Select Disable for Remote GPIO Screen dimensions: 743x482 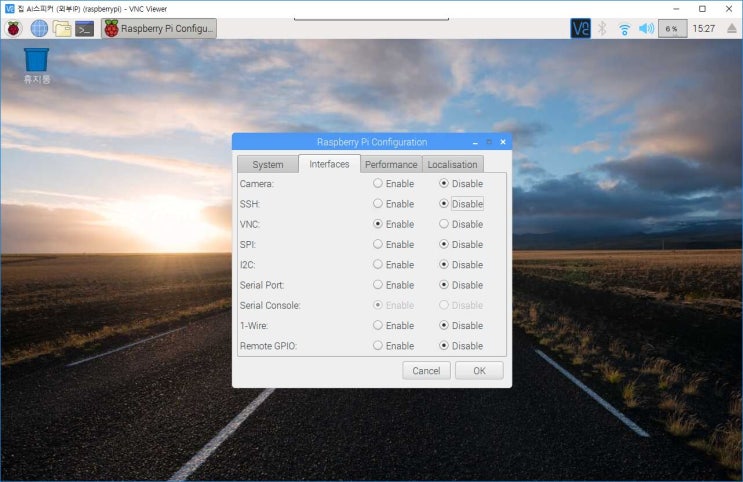coord(461,346)
